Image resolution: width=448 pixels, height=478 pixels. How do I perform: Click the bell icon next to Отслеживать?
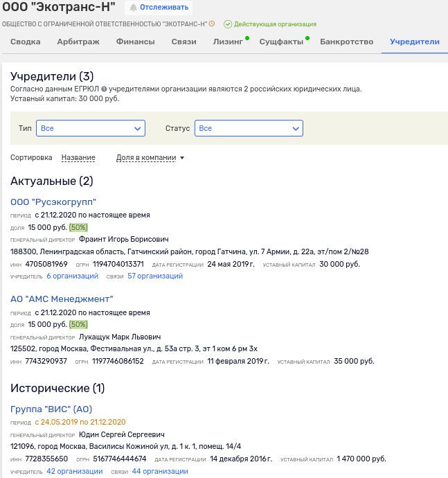coord(133,8)
